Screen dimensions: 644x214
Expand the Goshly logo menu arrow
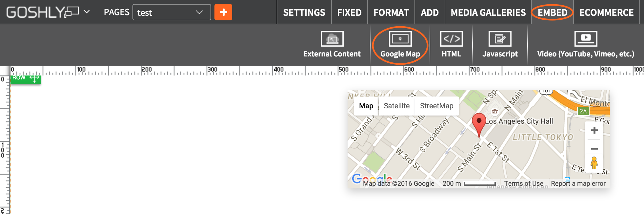tap(87, 12)
